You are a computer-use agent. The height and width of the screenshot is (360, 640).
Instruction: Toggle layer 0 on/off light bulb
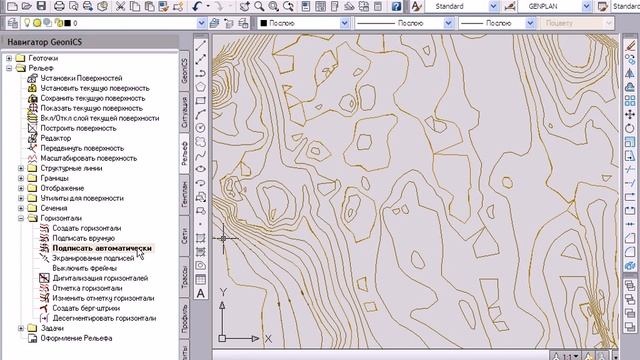click(27, 23)
